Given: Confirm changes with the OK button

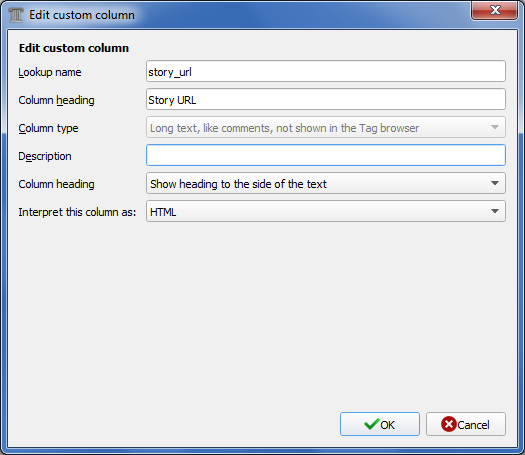Looking at the screenshot, I should (380, 424).
